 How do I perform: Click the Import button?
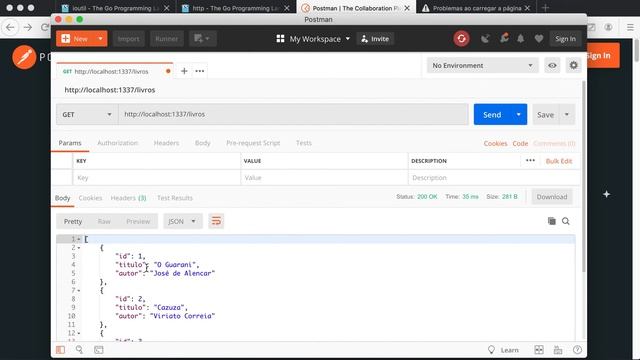point(129,39)
